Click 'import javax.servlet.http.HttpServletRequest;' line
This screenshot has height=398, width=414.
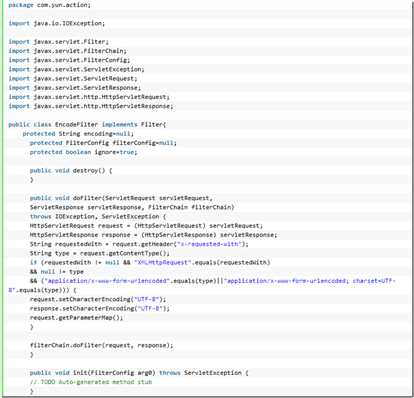(x=89, y=97)
